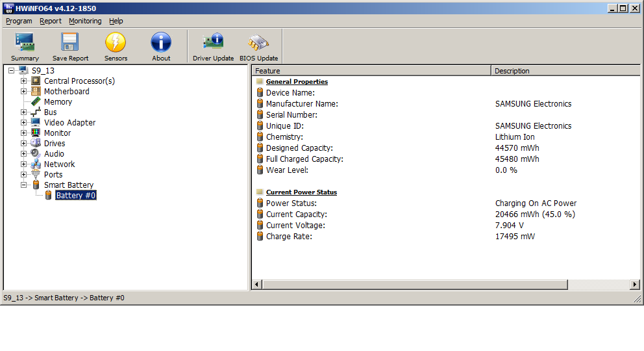Open the Report menu
Image resolution: width=644 pixels, height=351 pixels.
tap(51, 21)
